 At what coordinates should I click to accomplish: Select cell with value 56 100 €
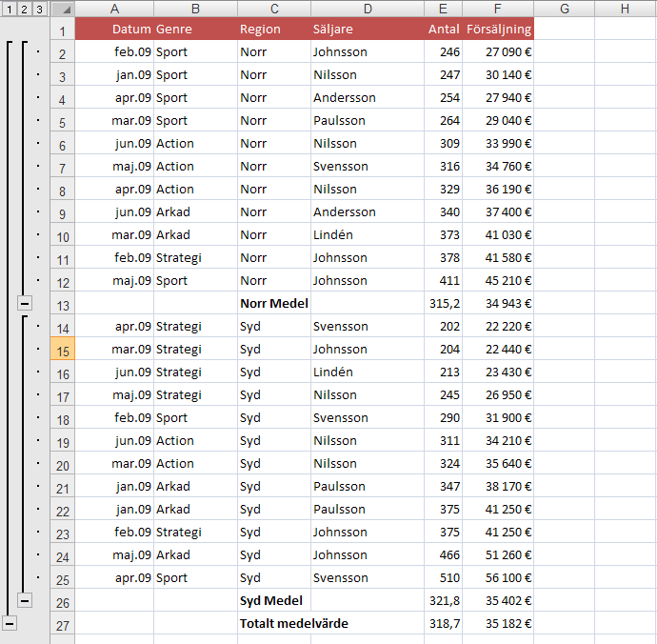(x=498, y=577)
